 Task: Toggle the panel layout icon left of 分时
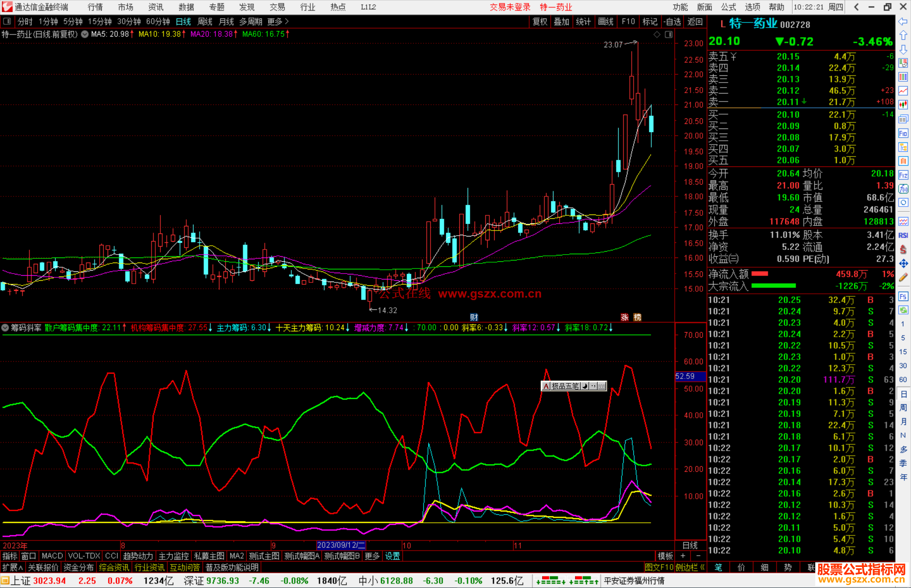(7, 21)
